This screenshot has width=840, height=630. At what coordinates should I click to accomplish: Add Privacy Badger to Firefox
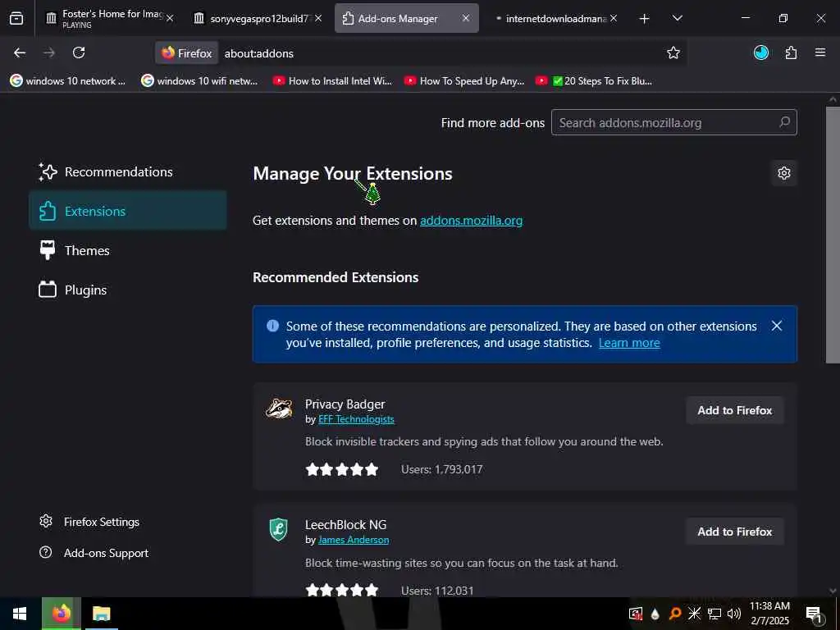click(734, 410)
